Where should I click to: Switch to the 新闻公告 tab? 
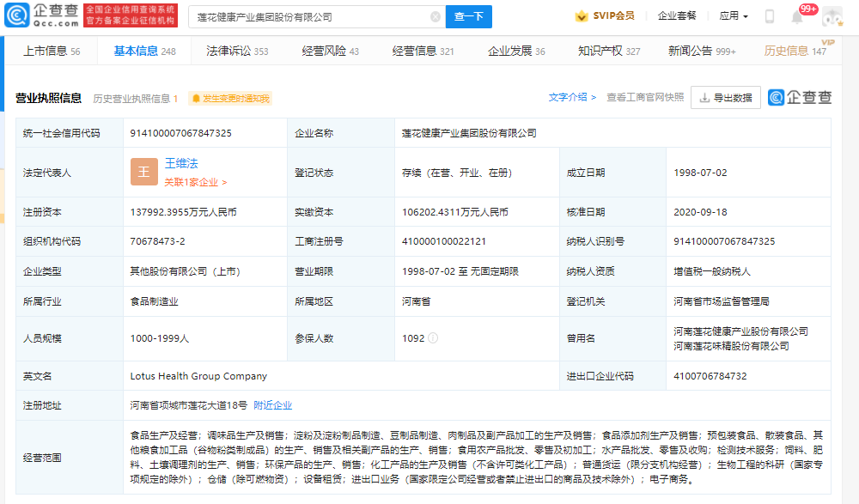tap(702, 51)
